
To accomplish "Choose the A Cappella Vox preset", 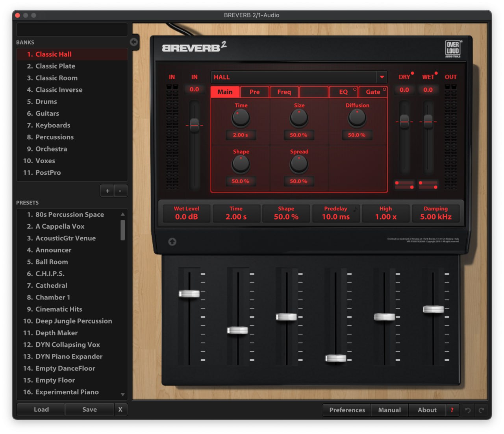I will [69, 226].
